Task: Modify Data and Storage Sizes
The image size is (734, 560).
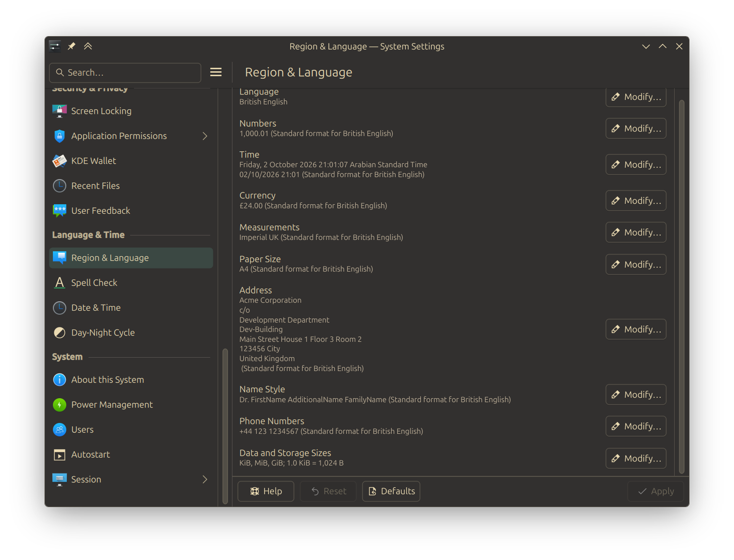Action: tap(636, 458)
